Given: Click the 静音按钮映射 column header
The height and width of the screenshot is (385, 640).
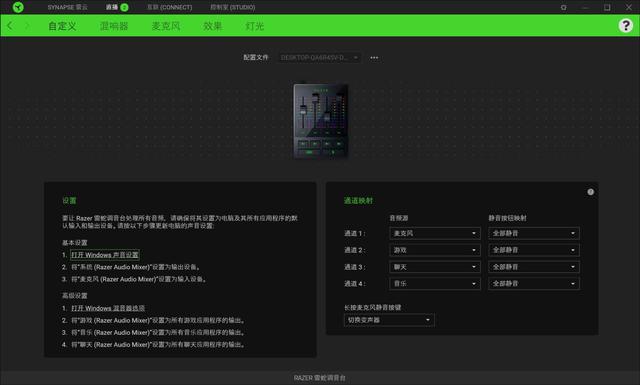Looking at the screenshot, I should 507,218.
